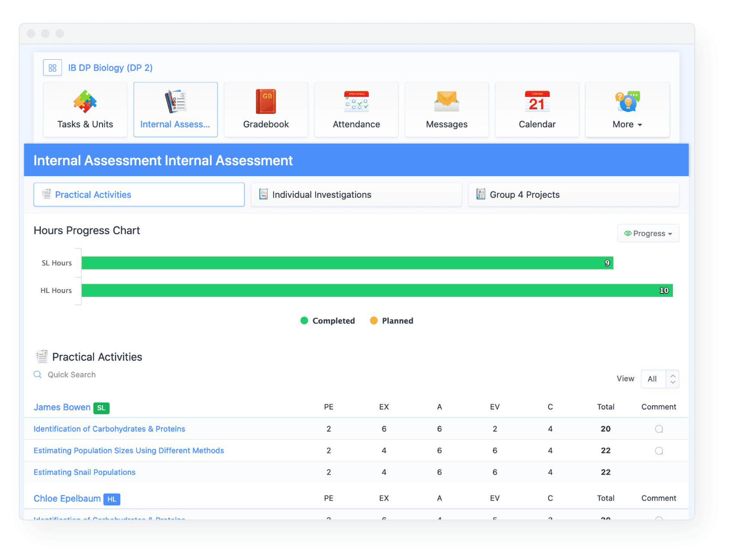733x560 pixels.
Task: Open the class grid menu icon
Action: [x=52, y=68]
